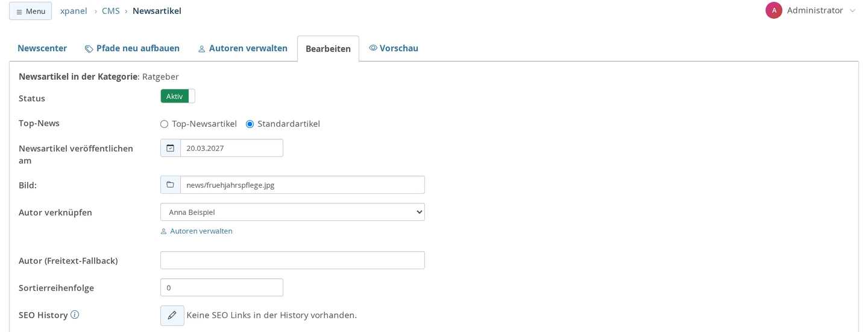Go to CMS in the breadcrumb
The image size is (868, 332).
tap(111, 11)
